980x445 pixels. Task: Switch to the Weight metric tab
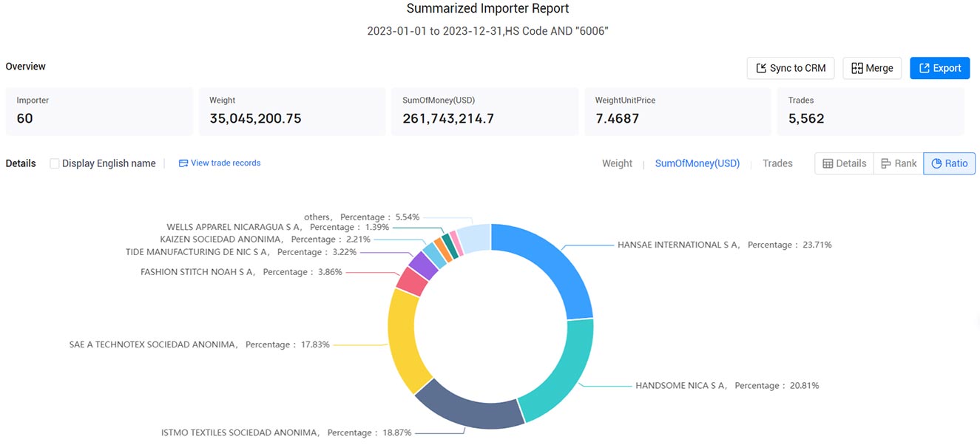[x=617, y=163]
